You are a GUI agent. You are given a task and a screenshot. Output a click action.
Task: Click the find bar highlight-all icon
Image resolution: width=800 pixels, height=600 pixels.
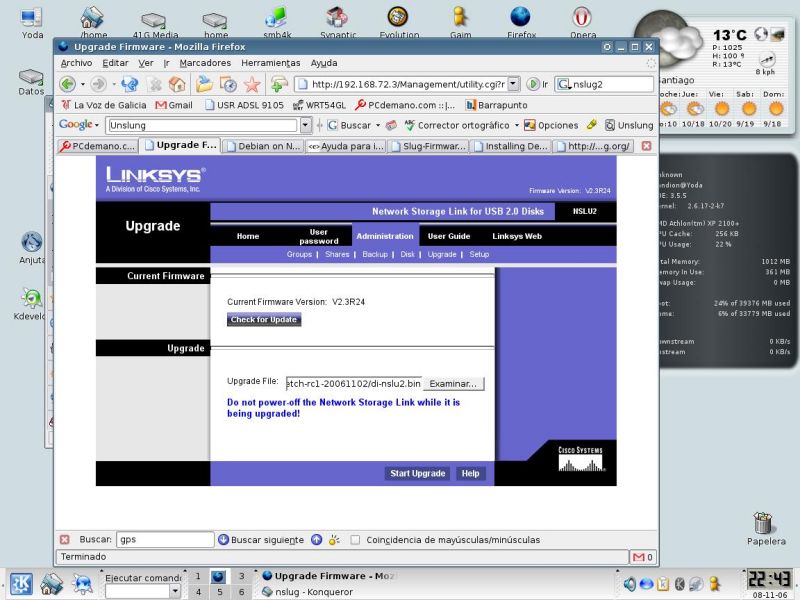[335, 539]
